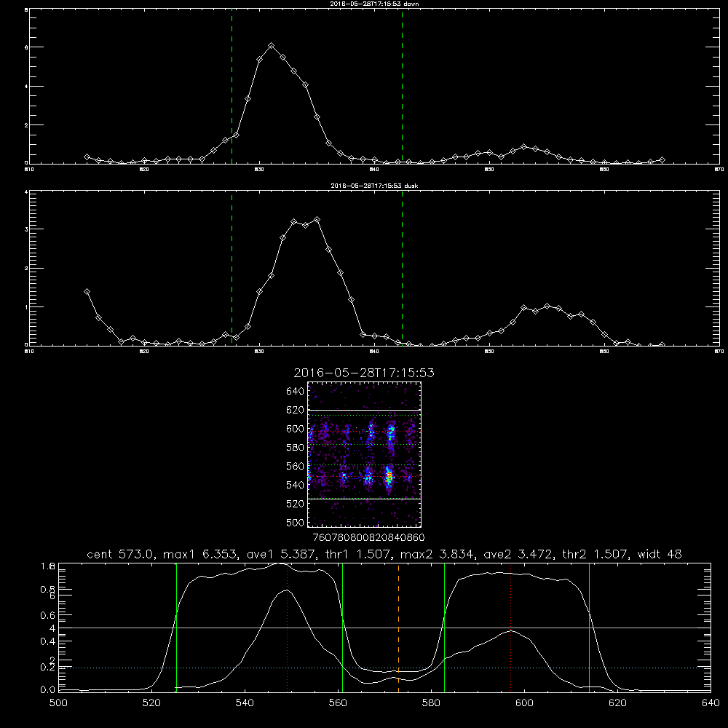Click the '500' x-axis label of bottom plot
The image size is (728, 728).
(x=58, y=703)
